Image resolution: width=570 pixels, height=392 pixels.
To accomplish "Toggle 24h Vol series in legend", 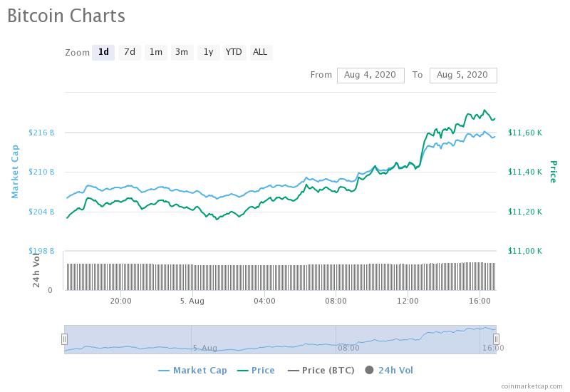I will coord(389,371).
